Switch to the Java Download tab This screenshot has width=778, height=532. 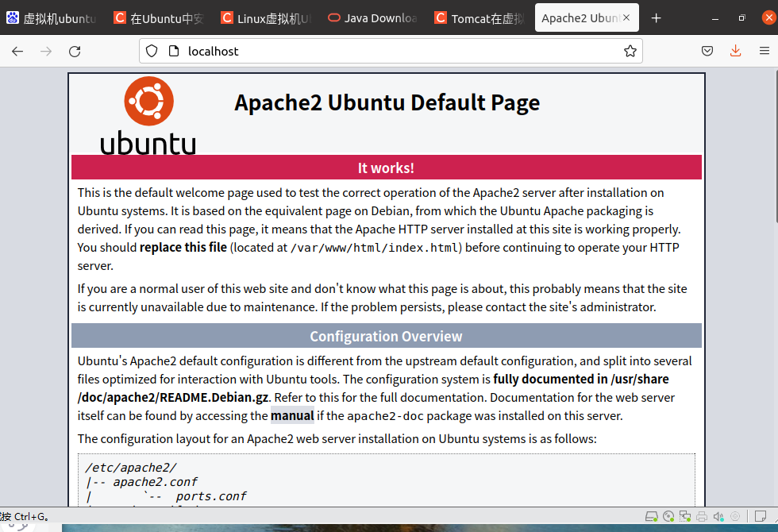pos(373,18)
